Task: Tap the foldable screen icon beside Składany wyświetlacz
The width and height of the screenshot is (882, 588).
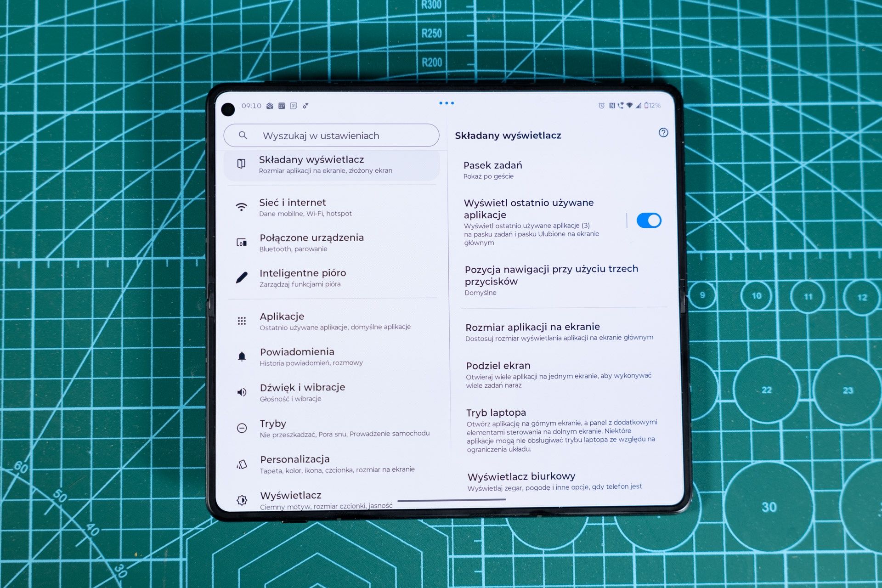Action: (x=241, y=164)
